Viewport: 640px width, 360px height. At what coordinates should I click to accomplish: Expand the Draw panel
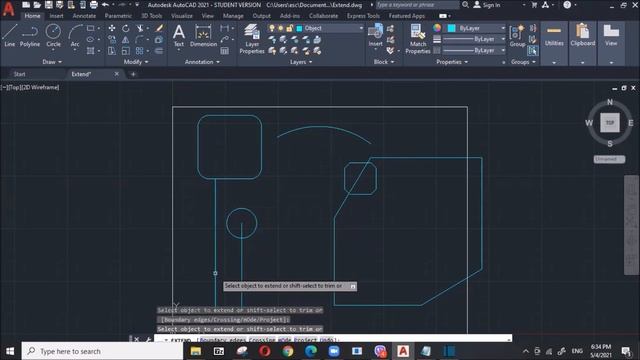point(52,62)
